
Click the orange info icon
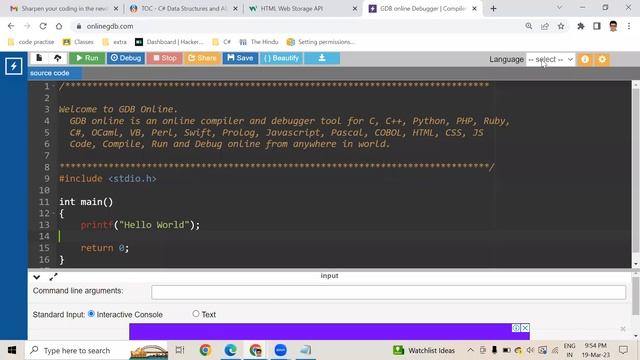click(585, 60)
